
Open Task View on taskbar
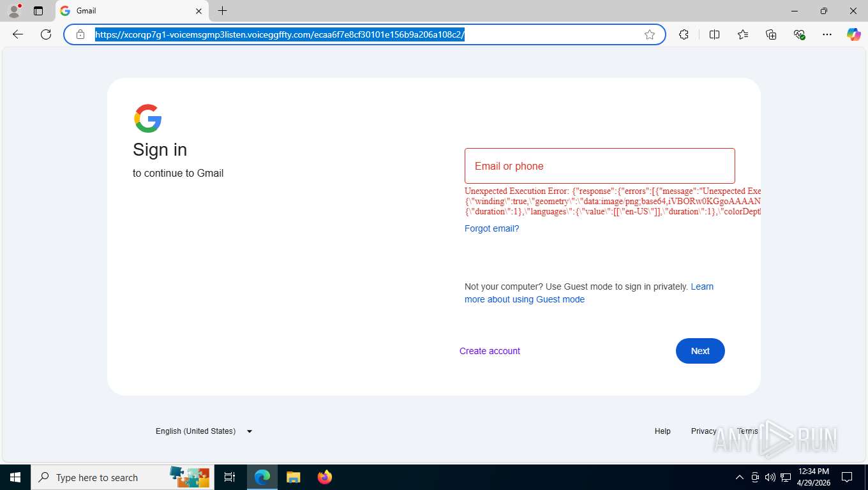(x=230, y=477)
